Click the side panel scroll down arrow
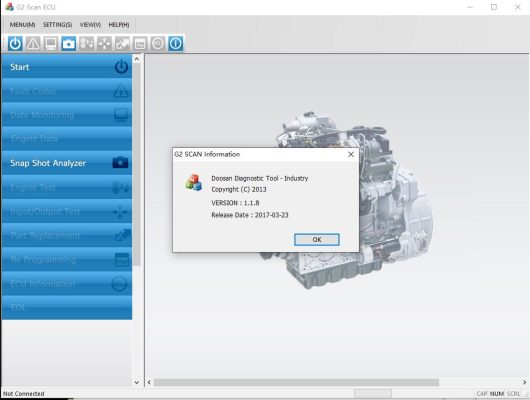 point(137,382)
